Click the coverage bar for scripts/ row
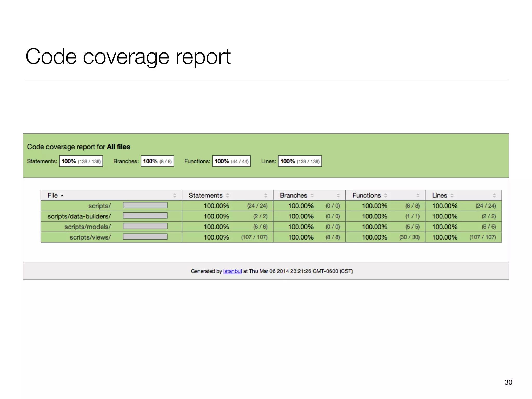 [145, 205]
